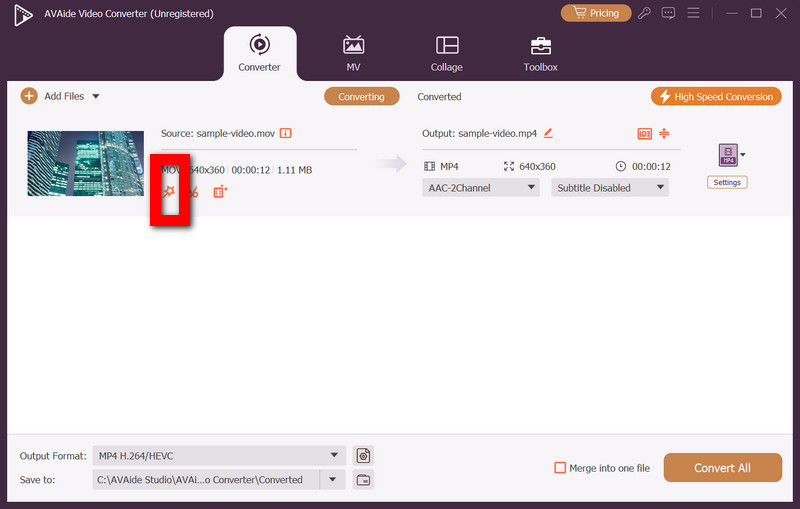Click the Source: sample-video.mov text
The height and width of the screenshot is (509, 800).
point(218,133)
